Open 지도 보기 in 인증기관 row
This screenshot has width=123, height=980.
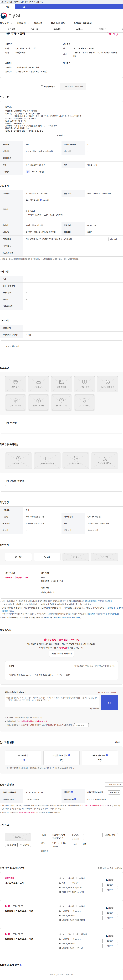pyautogui.click(x=114, y=792)
